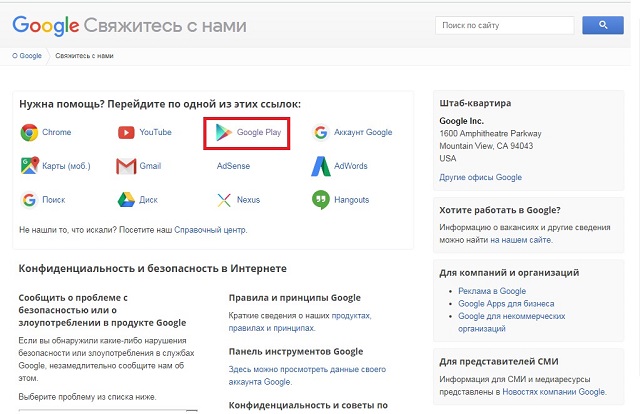Open the AdWords link text
This screenshot has height=414, width=640.
pos(351,166)
